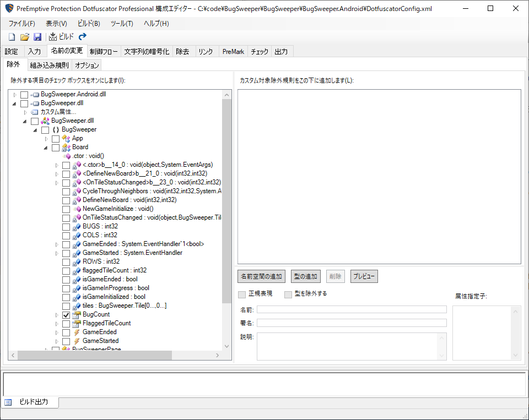Switch to the PreMark tab
Image resolution: width=529 pixels, height=420 pixels.
[233, 51]
